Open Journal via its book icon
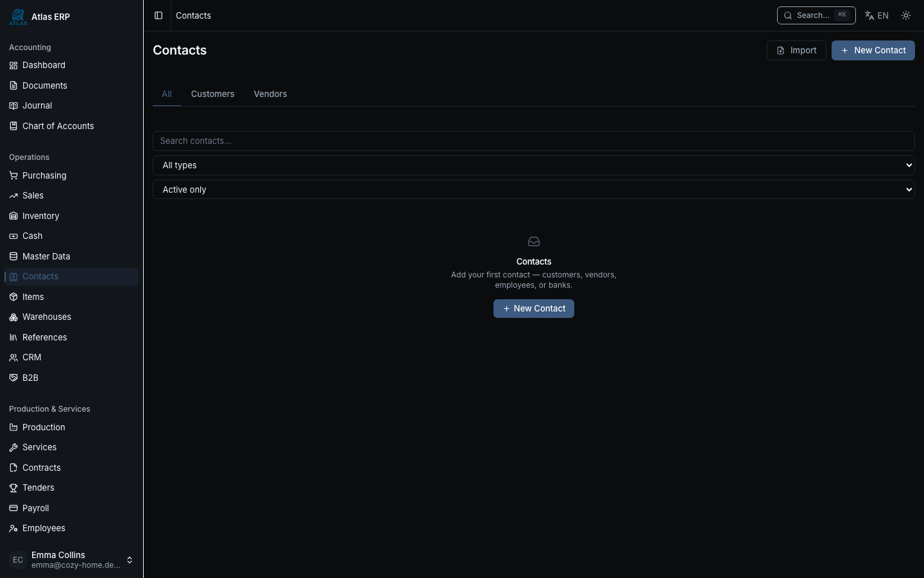The height and width of the screenshot is (578, 924). click(x=13, y=106)
